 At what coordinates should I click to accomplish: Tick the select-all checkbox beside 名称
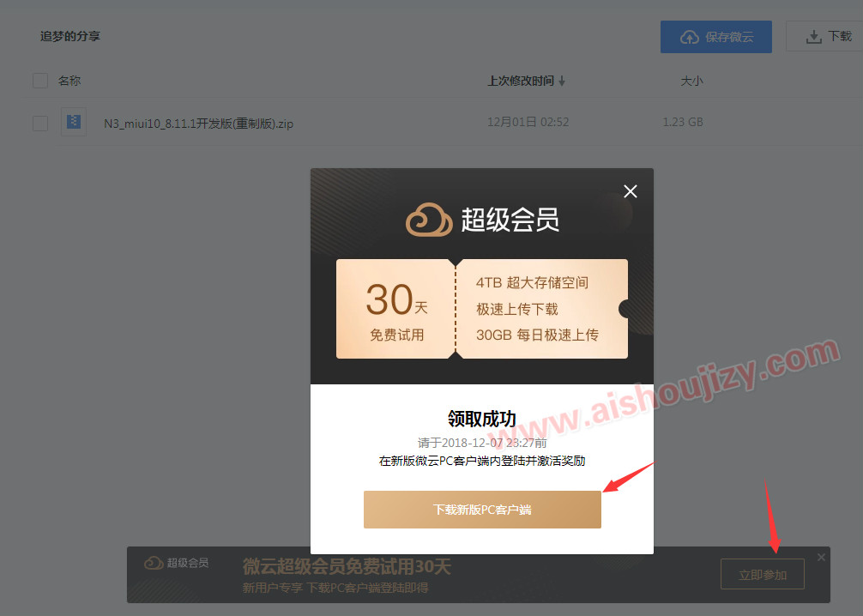click(40, 81)
